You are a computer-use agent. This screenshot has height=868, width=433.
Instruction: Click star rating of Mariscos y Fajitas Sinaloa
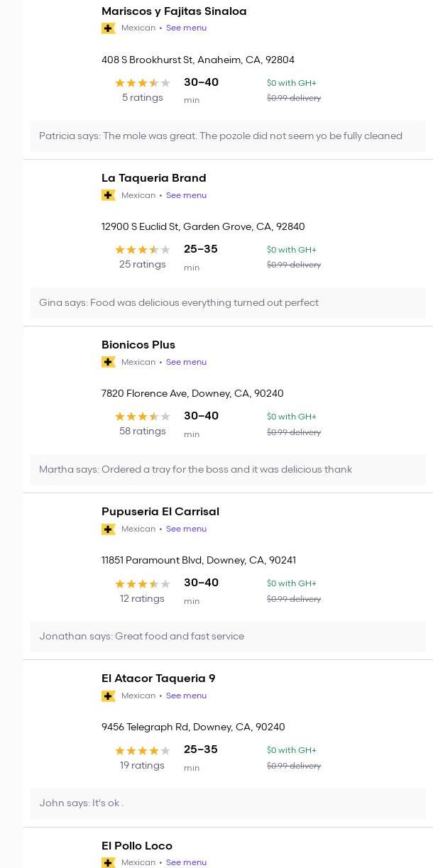pyautogui.click(x=142, y=83)
